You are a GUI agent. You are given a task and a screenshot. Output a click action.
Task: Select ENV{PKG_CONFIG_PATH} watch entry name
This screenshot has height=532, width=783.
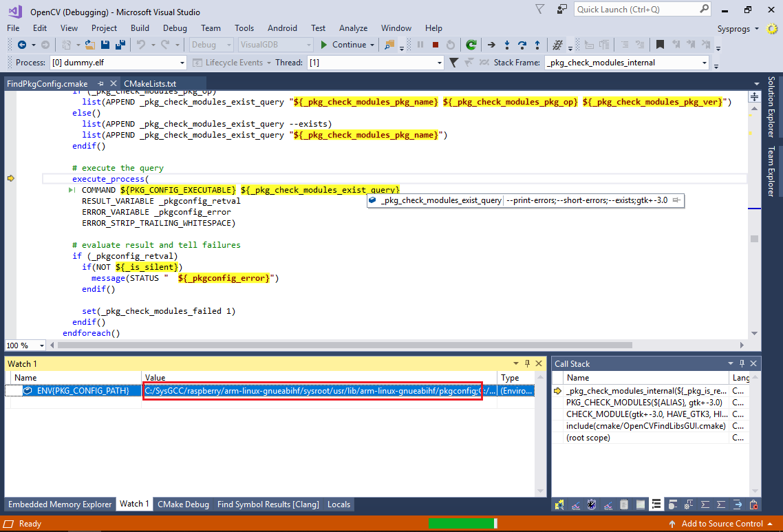pos(83,391)
